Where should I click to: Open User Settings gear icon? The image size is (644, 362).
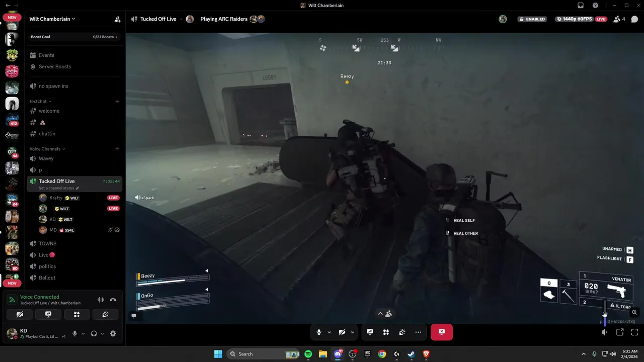coord(113,333)
